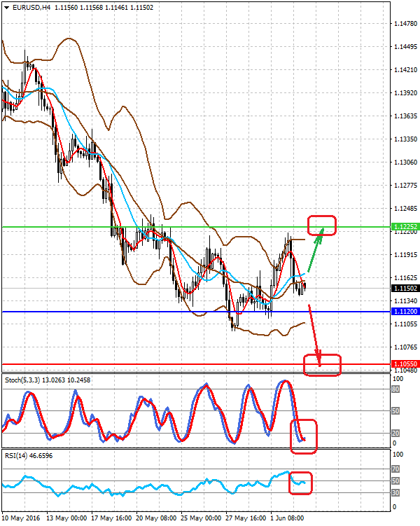Click the RSI level 70 label
This screenshot has height=526, width=420.
[x=395, y=469]
